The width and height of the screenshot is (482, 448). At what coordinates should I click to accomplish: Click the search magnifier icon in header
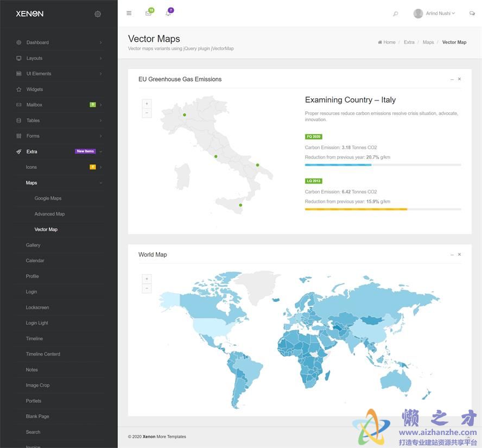click(395, 14)
